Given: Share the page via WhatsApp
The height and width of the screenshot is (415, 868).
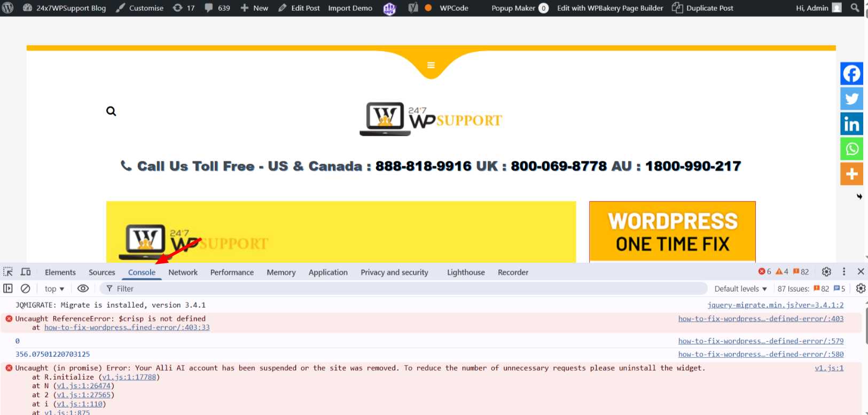Looking at the screenshot, I should pos(851,149).
